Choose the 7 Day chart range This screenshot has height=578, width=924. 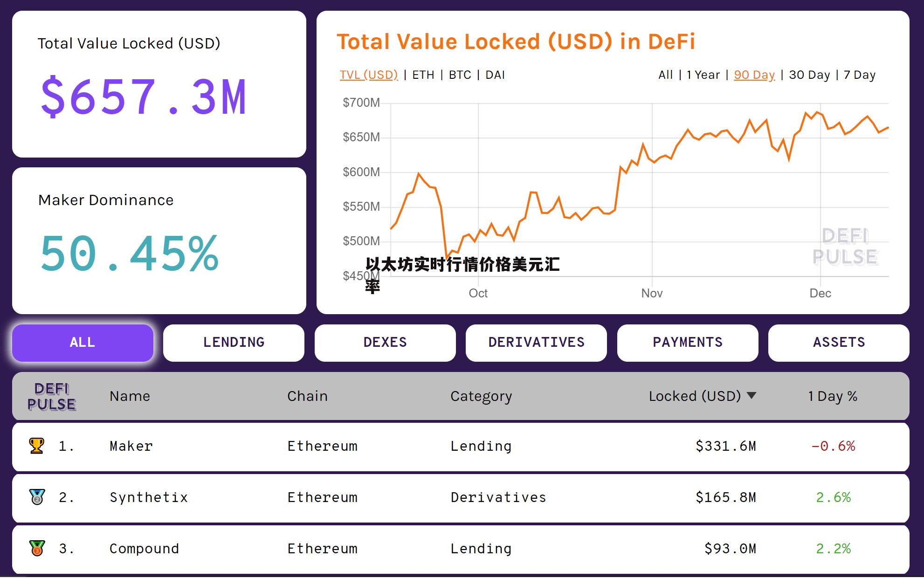pyautogui.click(x=860, y=75)
